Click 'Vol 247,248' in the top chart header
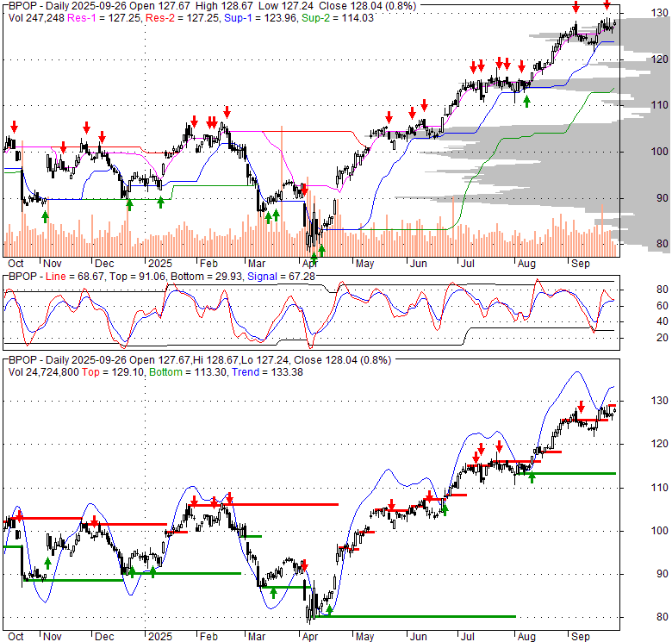The height and width of the screenshot is (642, 672). [x=36, y=18]
